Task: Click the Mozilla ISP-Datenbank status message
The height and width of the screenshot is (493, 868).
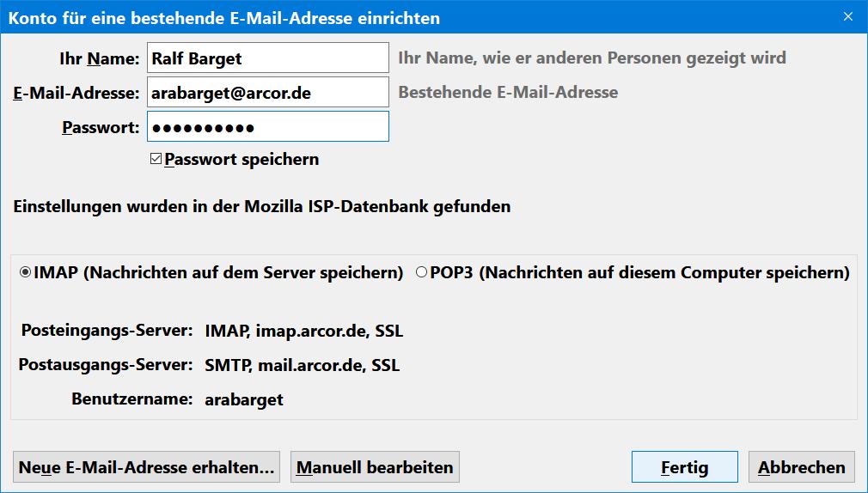Action: (x=261, y=207)
